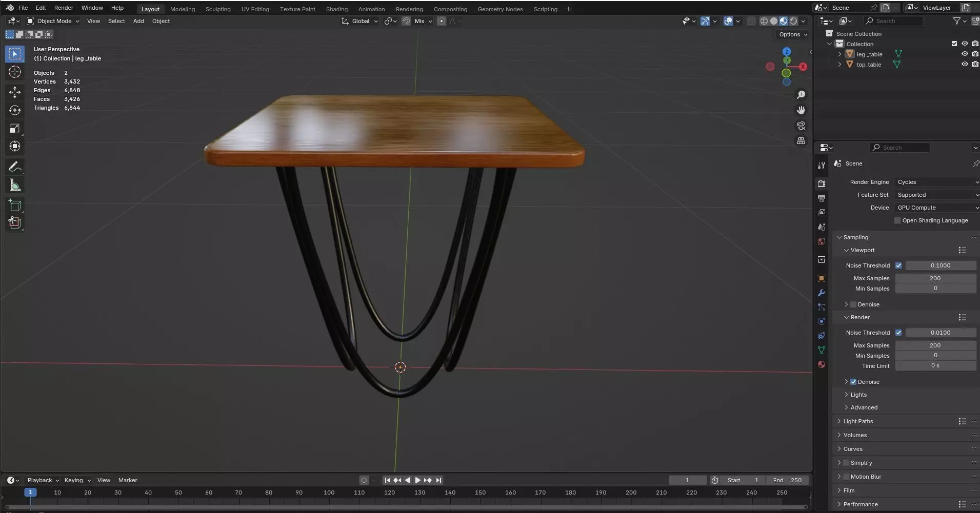Screen dimensions: 980x513
Task: Click the viewport zoom magnifier icon
Action: click(x=801, y=95)
